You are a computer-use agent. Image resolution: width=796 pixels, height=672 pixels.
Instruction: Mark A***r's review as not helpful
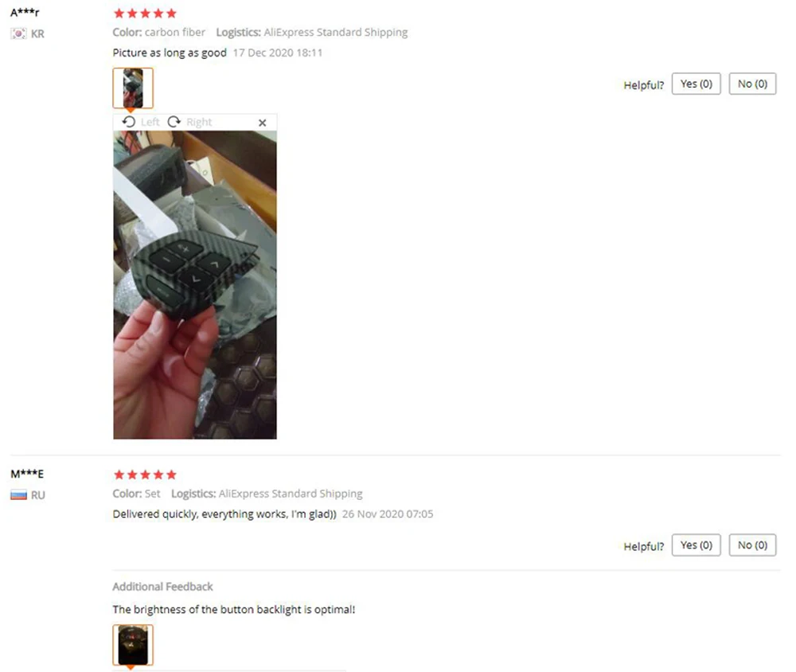pyautogui.click(x=752, y=84)
